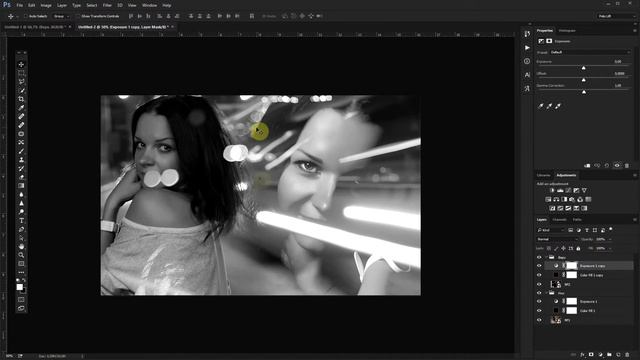The height and width of the screenshot is (360, 640).
Task: Add layer mask icon in Layers panel
Action: point(591,355)
